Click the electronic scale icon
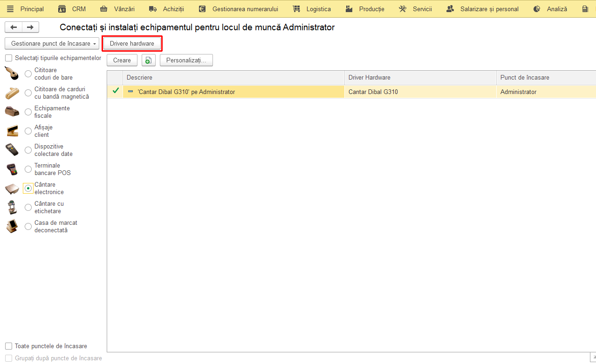 click(x=12, y=188)
